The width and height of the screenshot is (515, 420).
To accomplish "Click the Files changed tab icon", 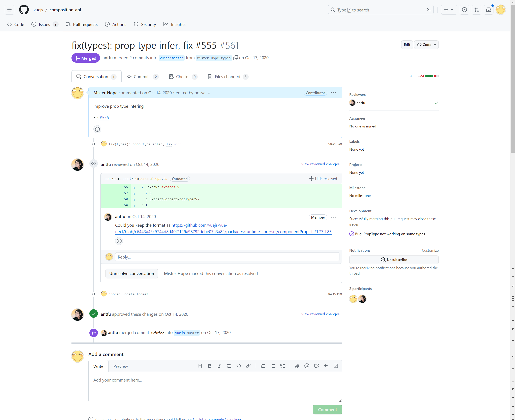I will (210, 76).
